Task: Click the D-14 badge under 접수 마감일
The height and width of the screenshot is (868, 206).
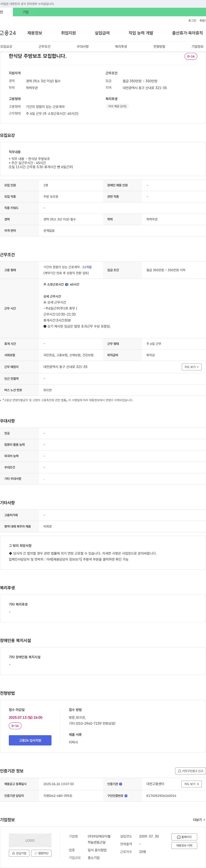Action: (x=15, y=726)
